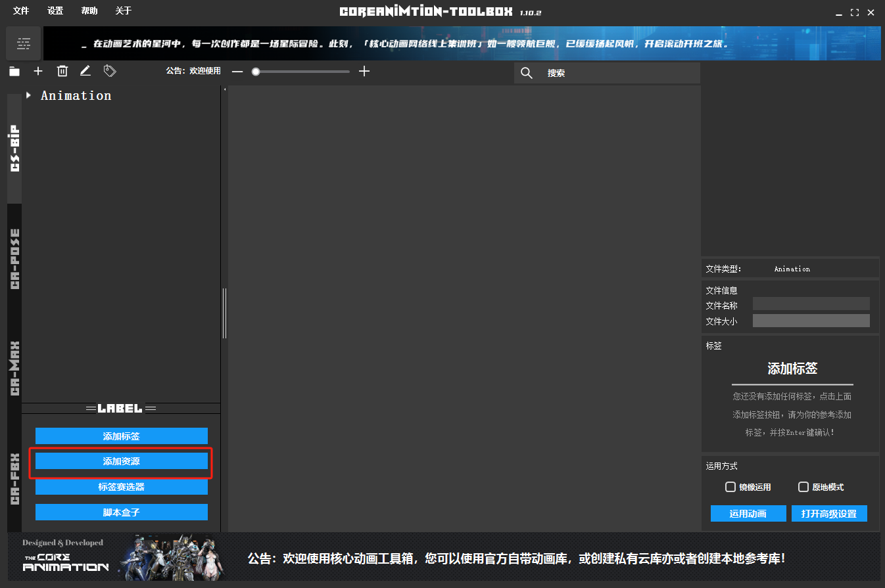Enable the 镜像运用 checkbox
This screenshot has height=588, width=885.
(730, 487)
